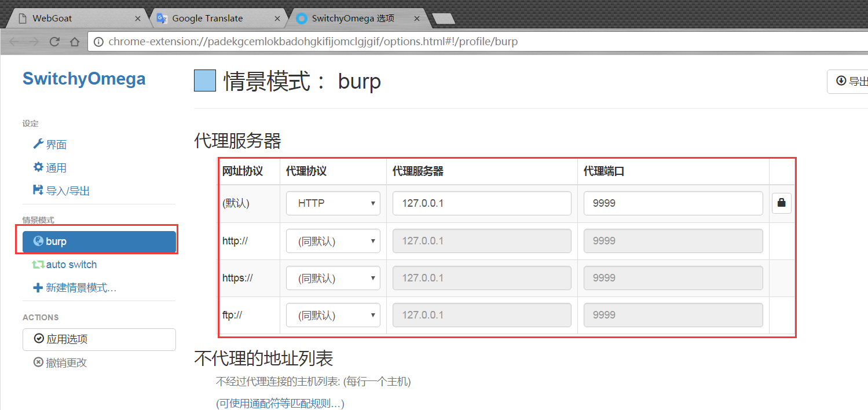
Task: Click the site info icon in address bar
Action: (98, 42)
